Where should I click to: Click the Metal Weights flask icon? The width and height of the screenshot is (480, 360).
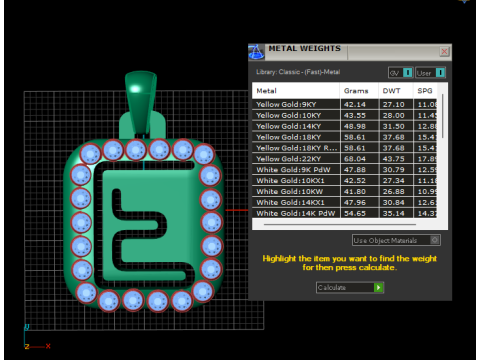(256, 52)
